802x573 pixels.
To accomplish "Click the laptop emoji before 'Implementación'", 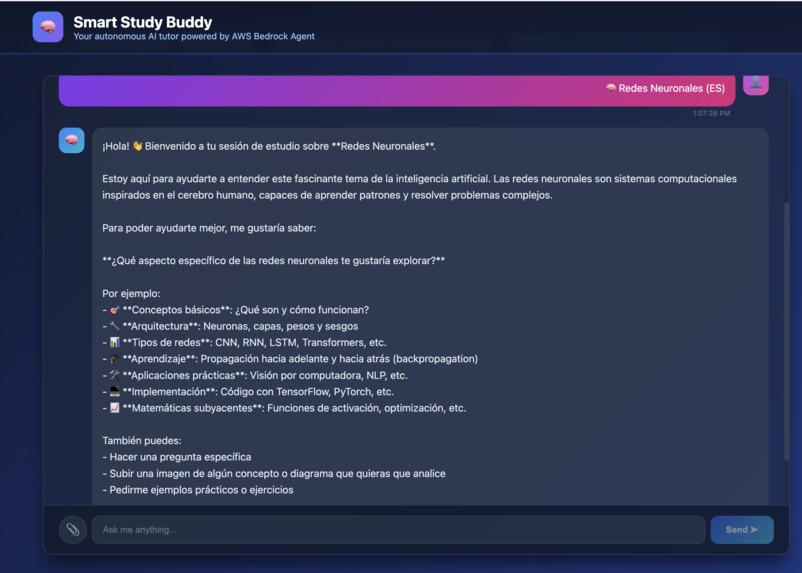I will pos(115,391).
